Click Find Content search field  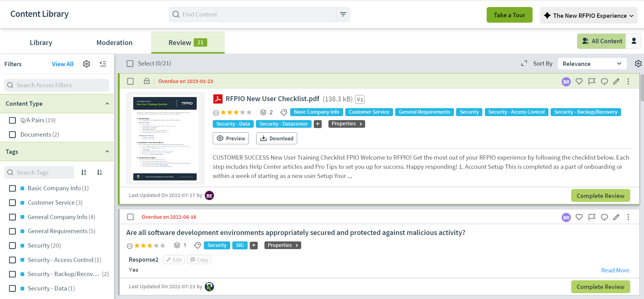[253, 14]
